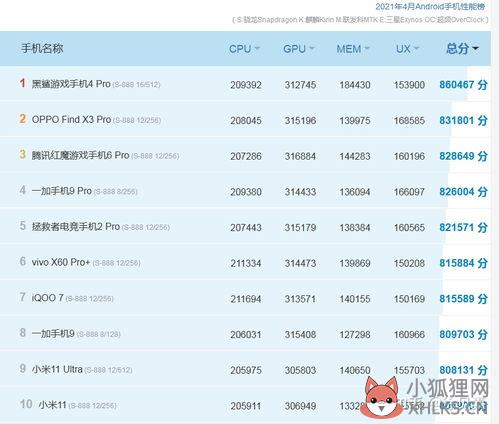499x424 pixels.
Task: Click the red rank 1 badge
Action: pyautogui.click(x=22, y=83)
